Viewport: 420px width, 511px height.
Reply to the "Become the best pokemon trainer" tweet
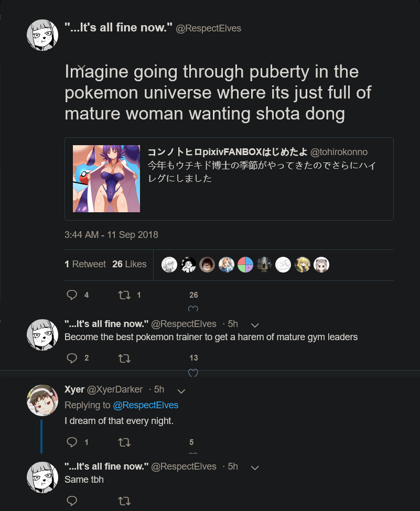point(72,358)
